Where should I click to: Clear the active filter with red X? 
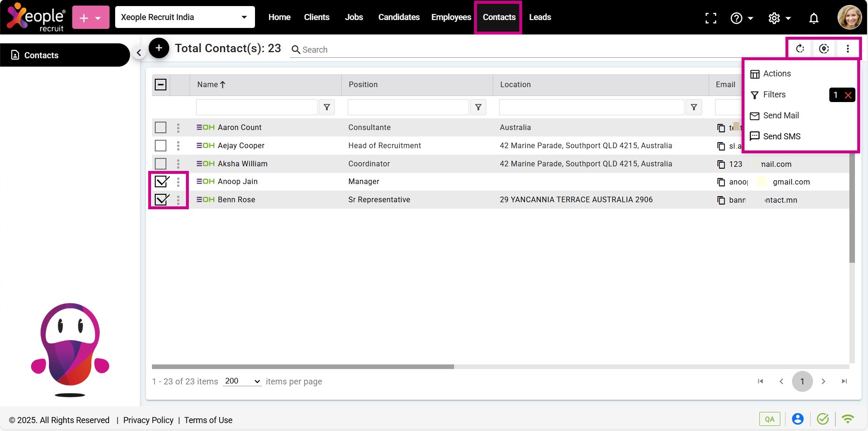pyautogui.click(x=848, y=95)
